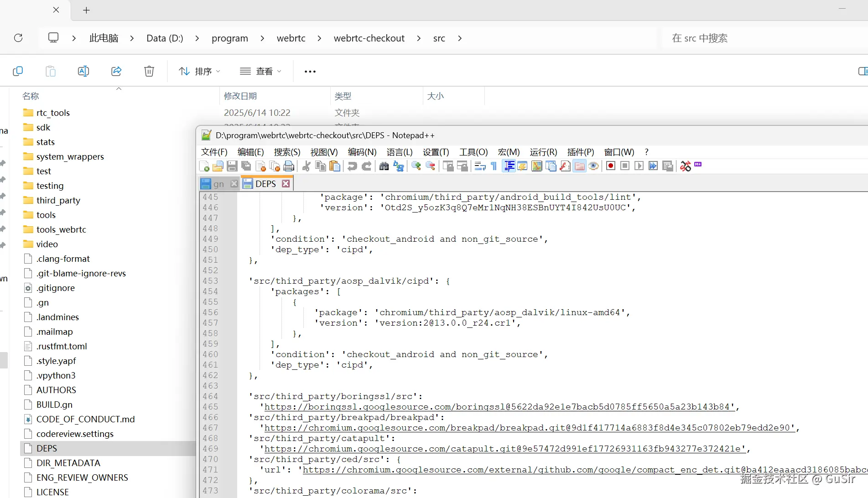Expand the chevron after program
Screen dimensions: 868x498
[x=262, y=38]
